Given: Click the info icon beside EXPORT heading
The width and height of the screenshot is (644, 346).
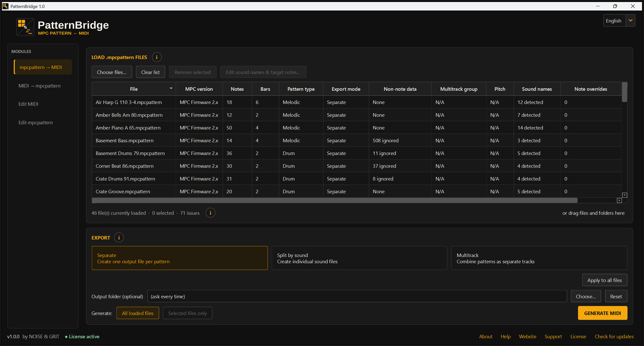Looking at the screenshot, I should pos(119,237).
